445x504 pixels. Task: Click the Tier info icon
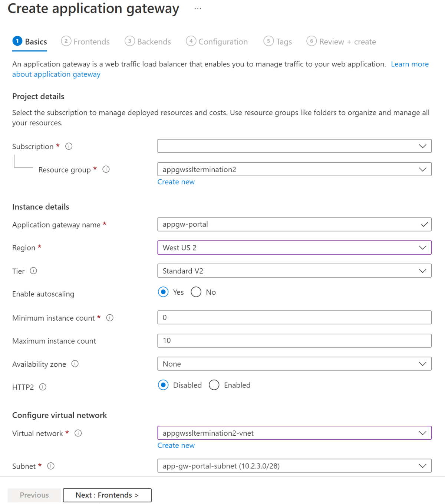[34, 271]
